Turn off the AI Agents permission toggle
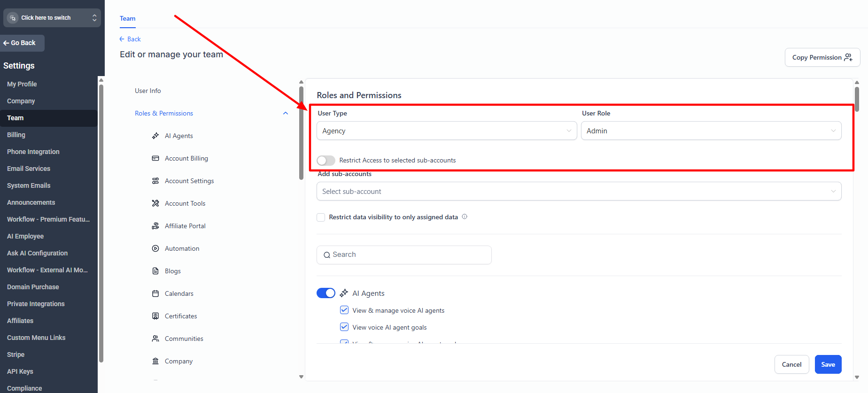The image size is (868, 393). (x=326, y=293)
